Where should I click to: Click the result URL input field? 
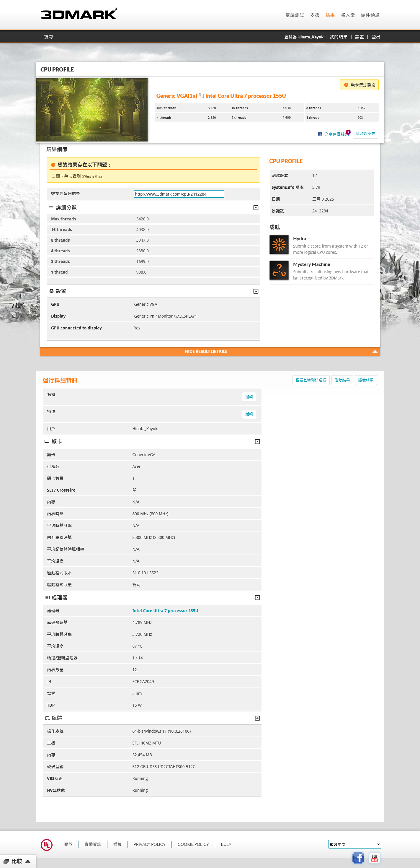click(179, 194)
